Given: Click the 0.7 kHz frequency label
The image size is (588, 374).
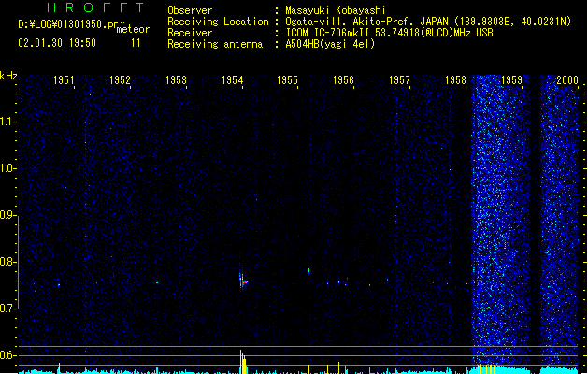Looking at the screenshot, I should [x=7, y=309].
